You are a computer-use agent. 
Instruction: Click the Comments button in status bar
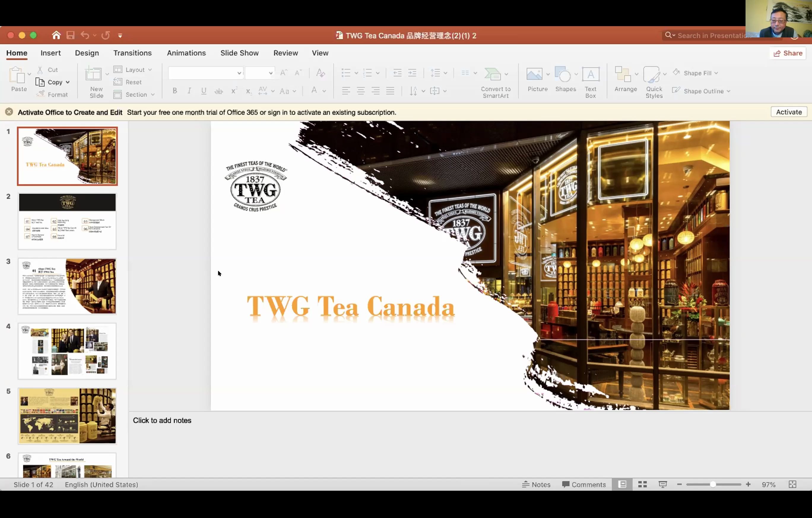(584, 484)
